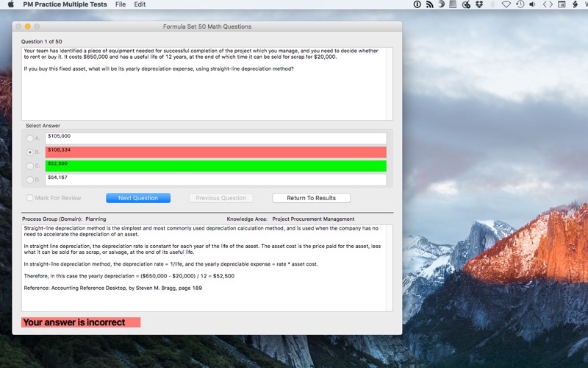Click the red $108,334 answer field
The image size is (588, 368).
coord(215,152)
